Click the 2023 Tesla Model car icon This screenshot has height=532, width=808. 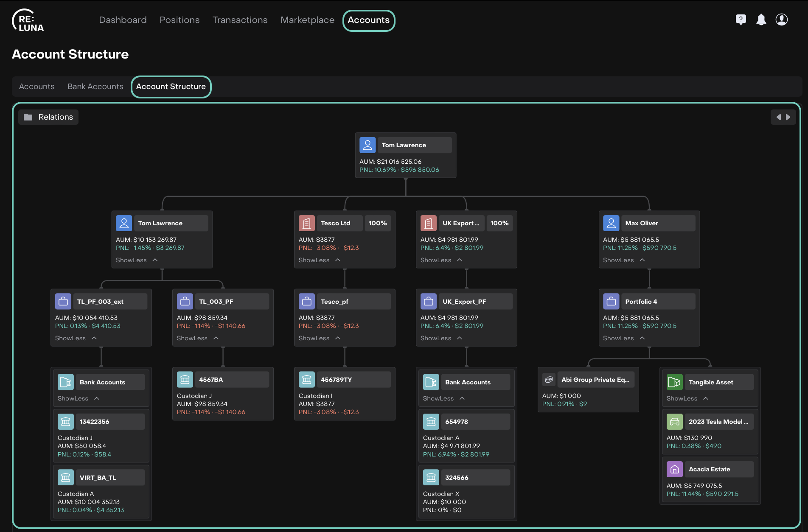(674, 422)
